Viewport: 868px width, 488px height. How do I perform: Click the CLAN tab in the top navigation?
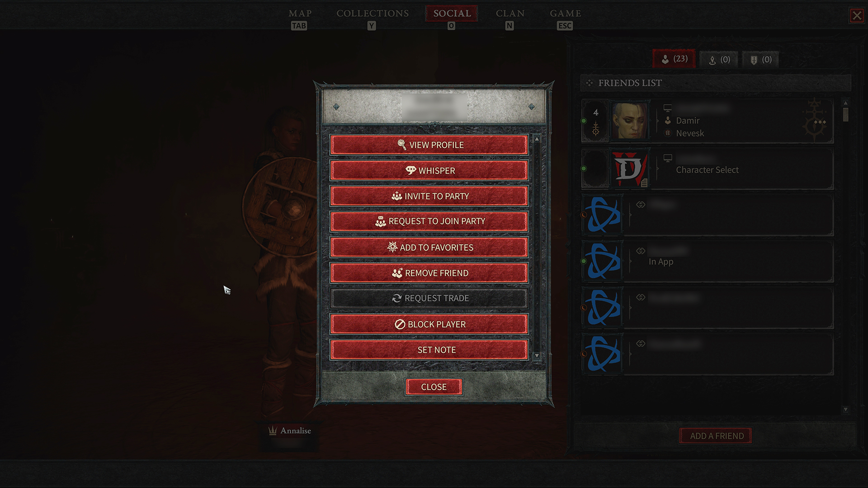click(509, 13)
